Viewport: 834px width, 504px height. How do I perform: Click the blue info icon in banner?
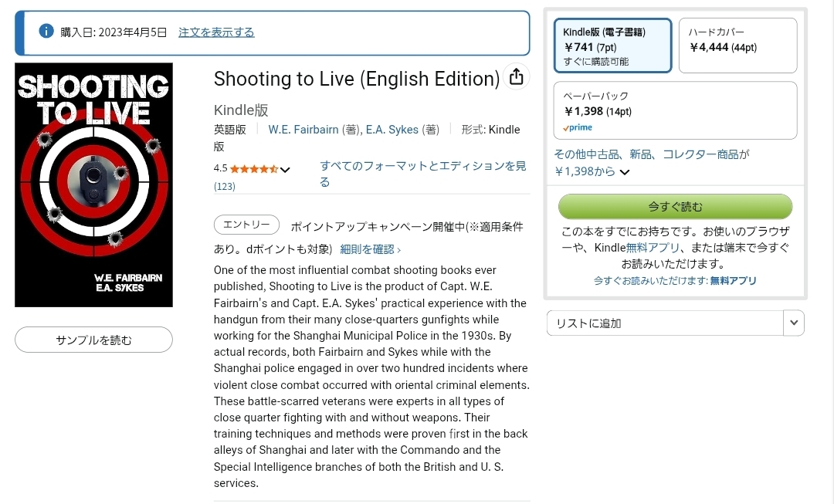pos(46,32)
